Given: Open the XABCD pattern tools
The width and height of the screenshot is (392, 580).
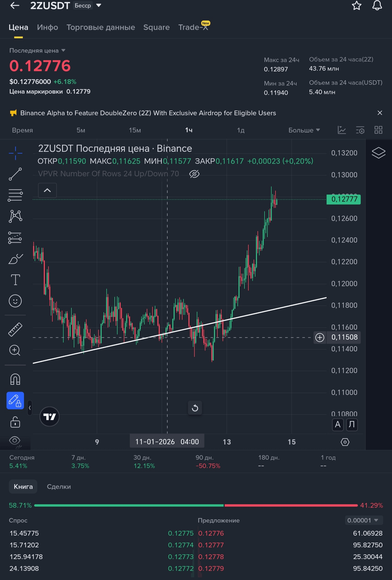Looking at the screenshot, I should [x=15, y=216].
